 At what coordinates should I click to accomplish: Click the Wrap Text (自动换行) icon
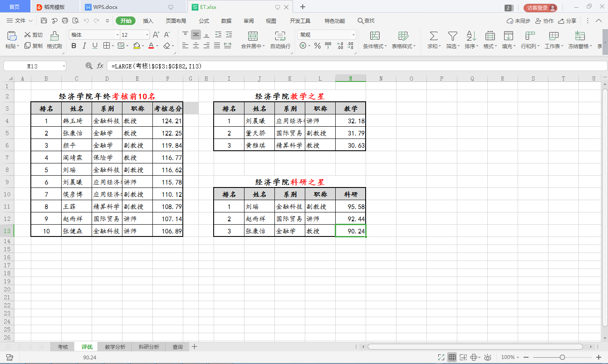[x=280, y=35]
